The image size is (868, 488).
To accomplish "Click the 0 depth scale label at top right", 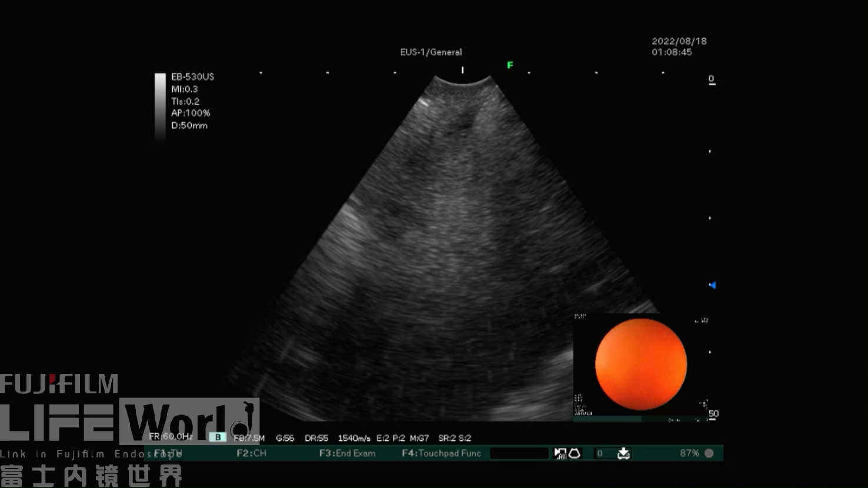I will pos(712,79).
